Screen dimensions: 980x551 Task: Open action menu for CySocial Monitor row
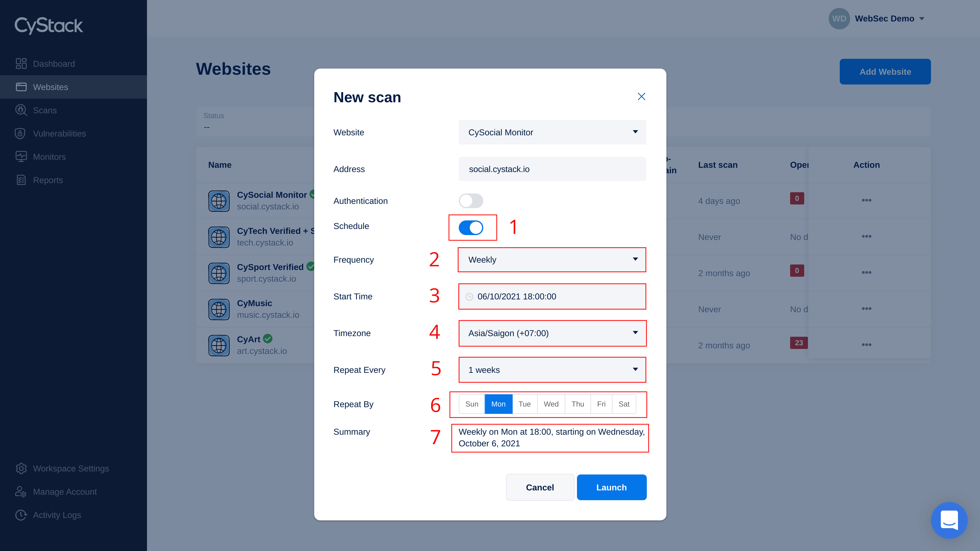pyautogui.click(x=867, y=201)
